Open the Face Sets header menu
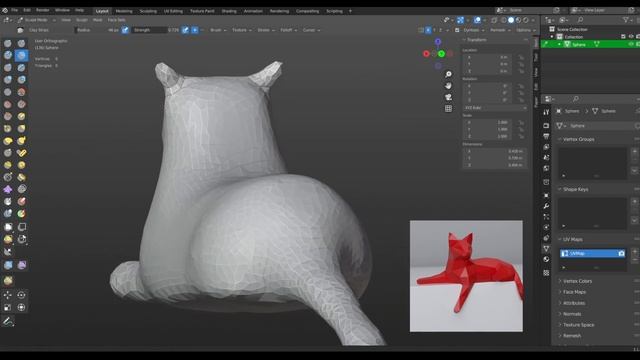Screen dimensions: 640x360 pyautogui.click(x=116, y=20)
